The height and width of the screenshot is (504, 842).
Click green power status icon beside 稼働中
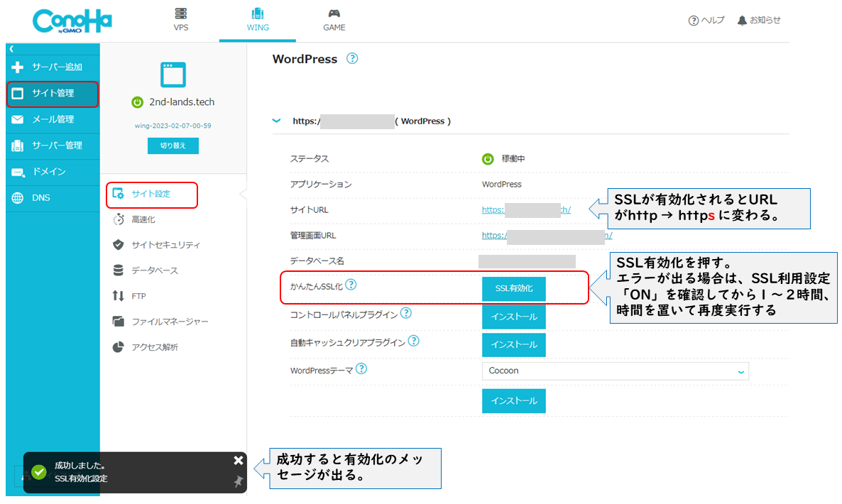(x=488, y=159)
